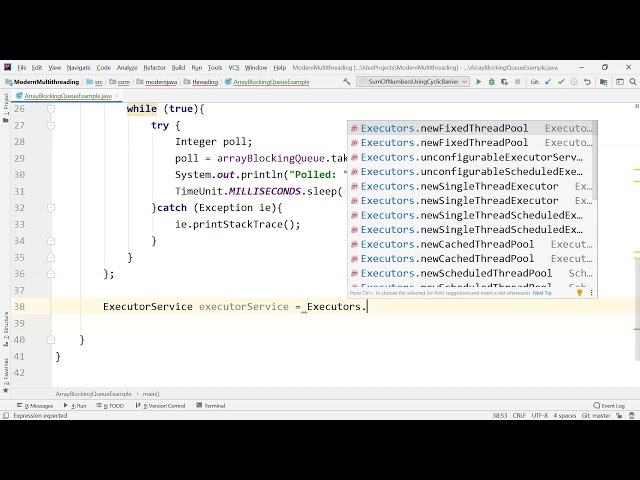The height and width of the screenshot is (480, 640).
Task: Click lock icon in the status bar
Action: click(x=620, y=416)
